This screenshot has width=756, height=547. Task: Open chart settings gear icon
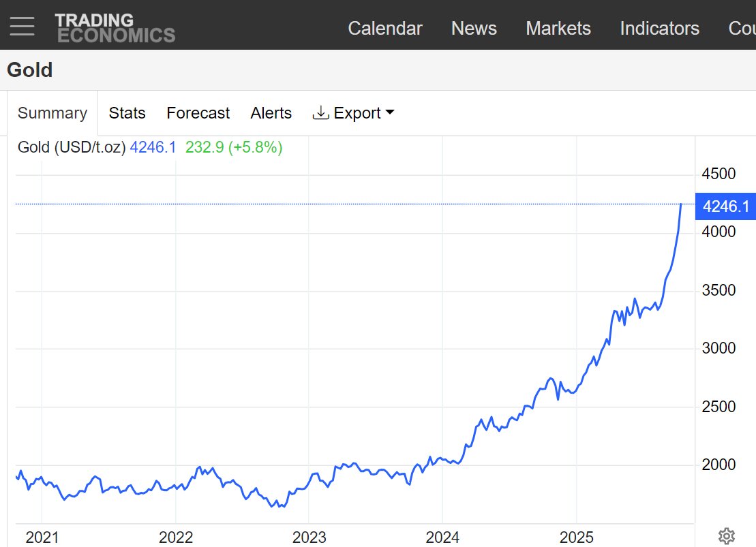pos(727,535)
